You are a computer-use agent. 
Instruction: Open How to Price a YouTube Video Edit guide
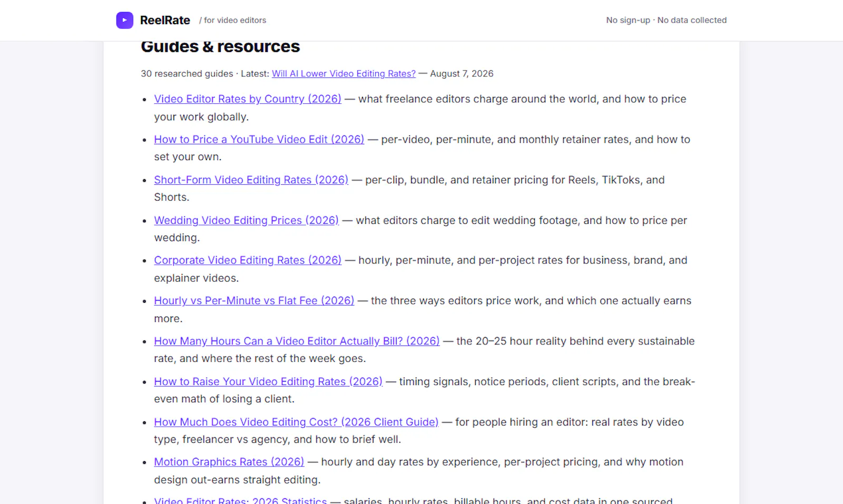[x=259, y=140]
